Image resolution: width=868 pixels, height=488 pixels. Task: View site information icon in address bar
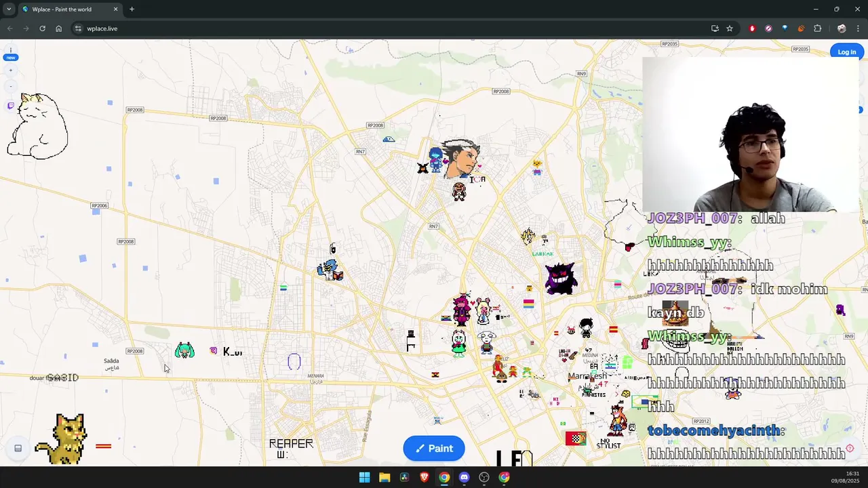[78, 28]
